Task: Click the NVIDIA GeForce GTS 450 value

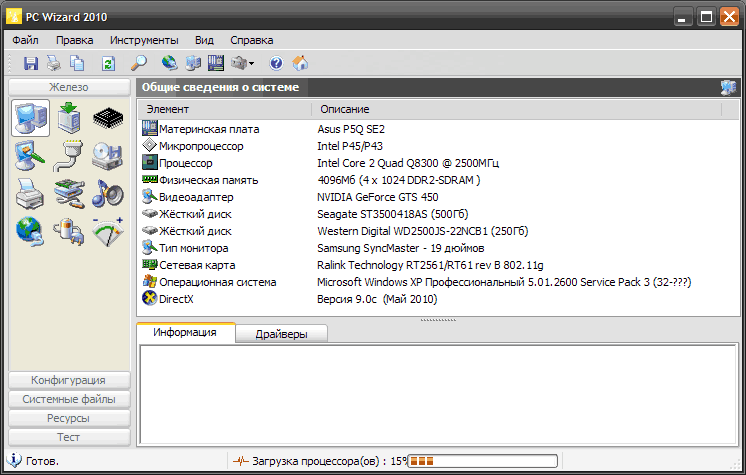Action: click(x=378, y=197)
